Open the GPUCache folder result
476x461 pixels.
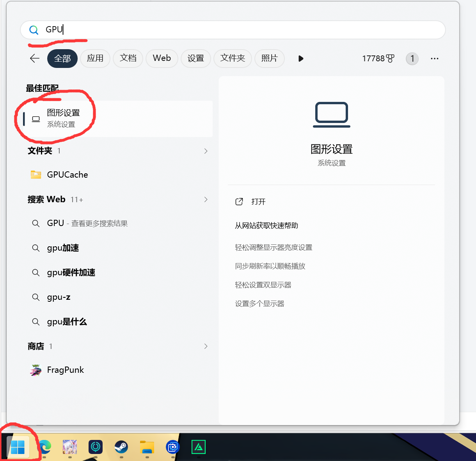tap(117, 174)
